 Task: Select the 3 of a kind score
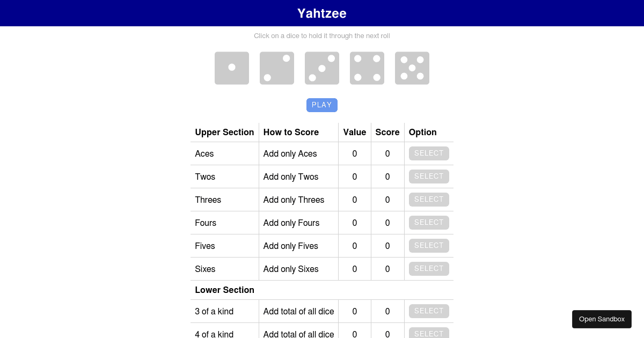point(429,311)
